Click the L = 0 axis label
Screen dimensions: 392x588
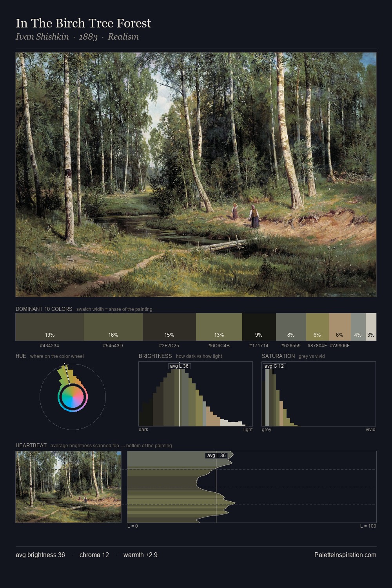[132, 526]
